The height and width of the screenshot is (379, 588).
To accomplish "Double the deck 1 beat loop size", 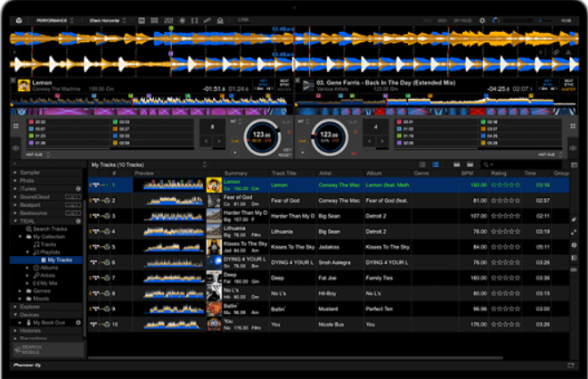I will point(219,141).
